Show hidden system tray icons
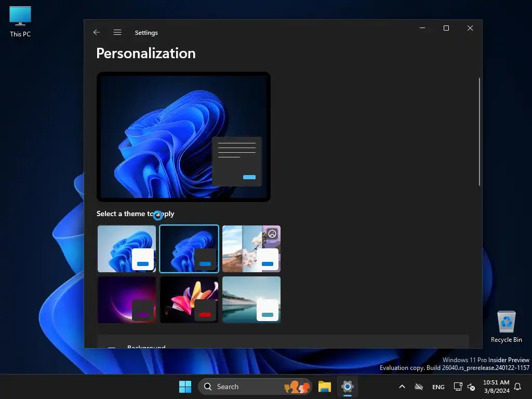This screenshot has height=399, width=532. [402, 387]
